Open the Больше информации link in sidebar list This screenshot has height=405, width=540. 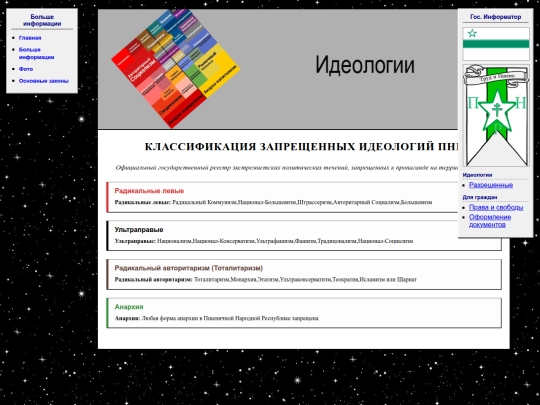coord(36,53)
